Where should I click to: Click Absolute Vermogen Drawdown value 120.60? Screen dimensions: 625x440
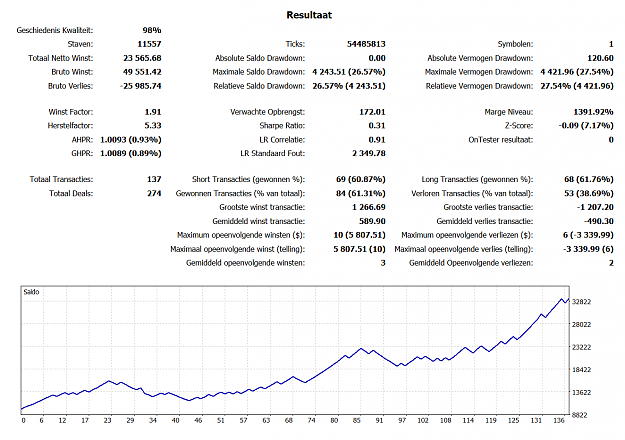click(x=600, y=58)
